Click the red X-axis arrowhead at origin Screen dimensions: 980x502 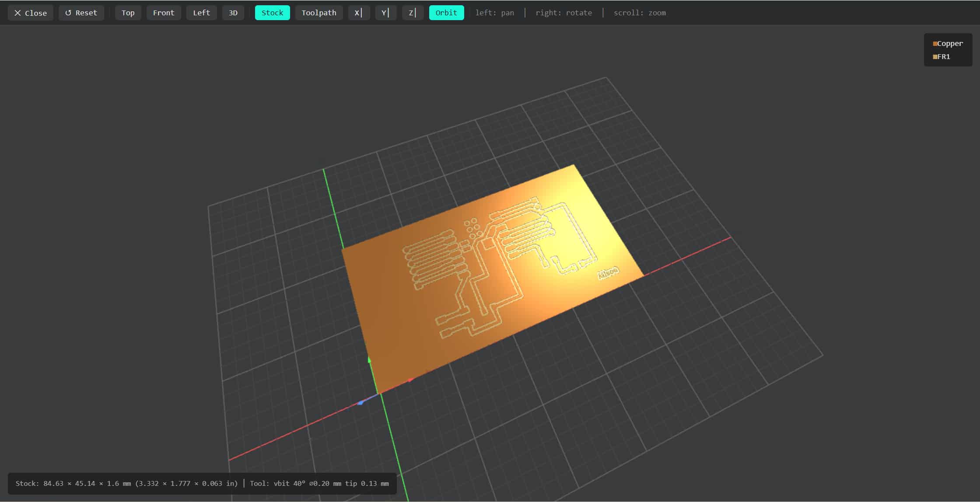click(x=410, y=380)
